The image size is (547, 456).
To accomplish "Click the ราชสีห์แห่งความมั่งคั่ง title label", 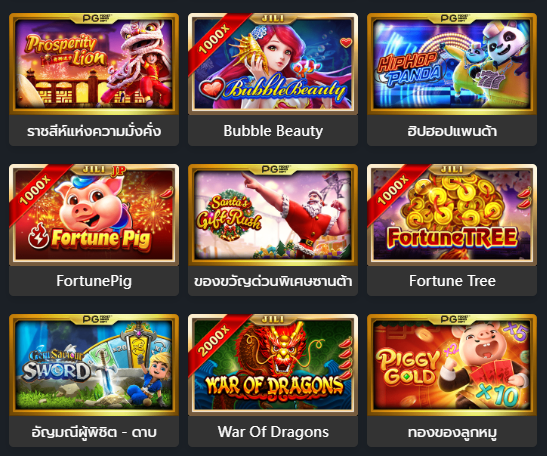I will 94,131.
